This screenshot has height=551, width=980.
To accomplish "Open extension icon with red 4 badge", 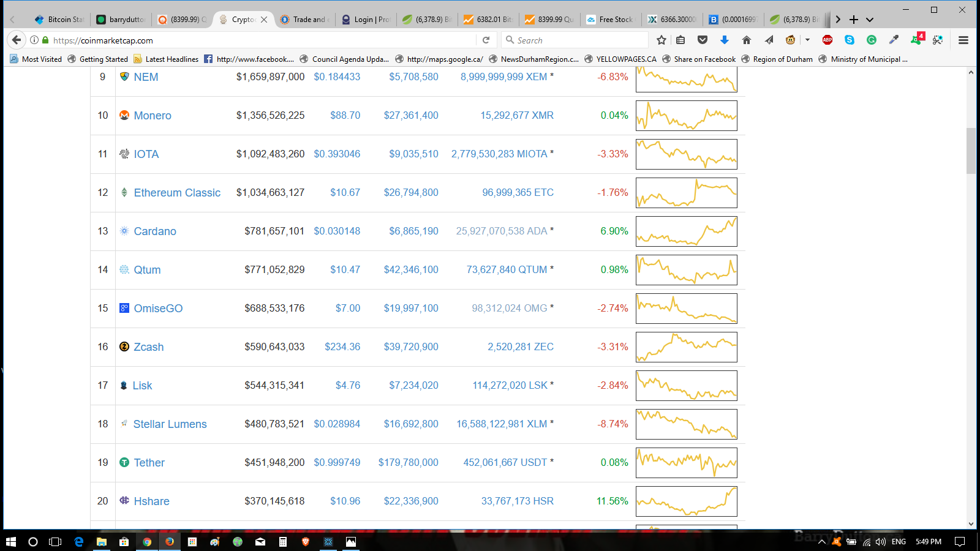I will pos(917,39).
